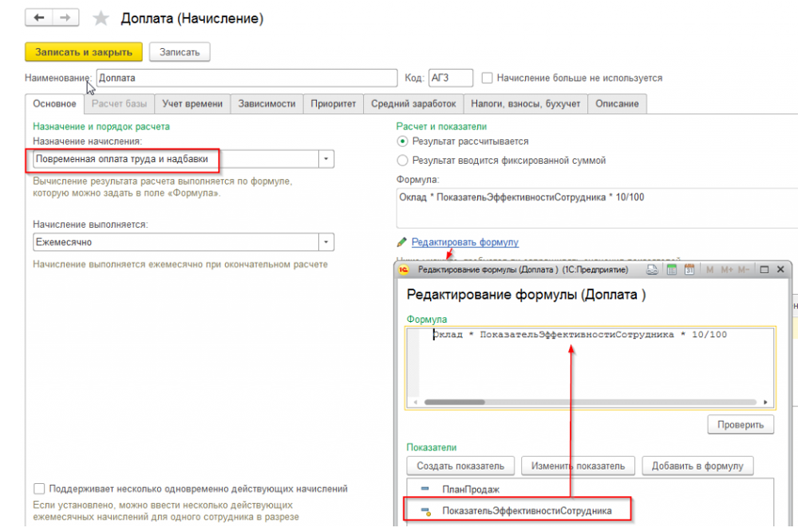Click the Ежемесячно field
This screenshot has height=532, width=812.
point(176,242)
